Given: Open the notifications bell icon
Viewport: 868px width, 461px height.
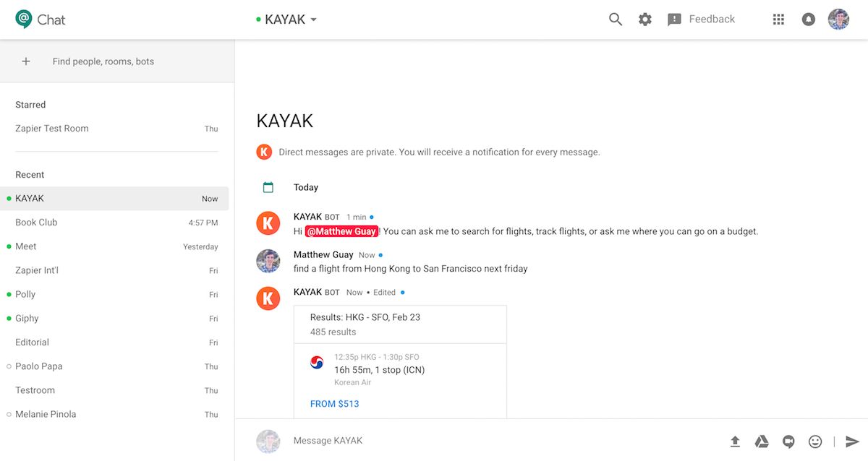Looking at the screenshot, I should 809,20.
